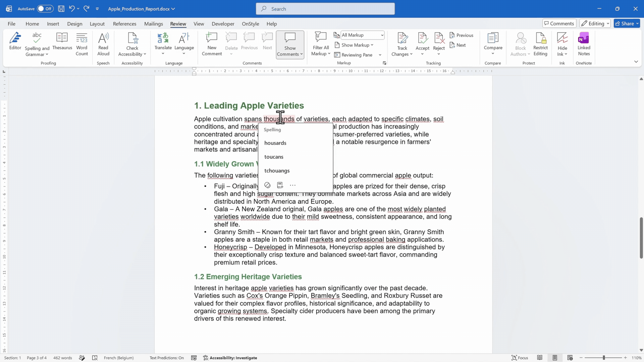
Task: Open the Compare documents tool
Action: point(493,44)
